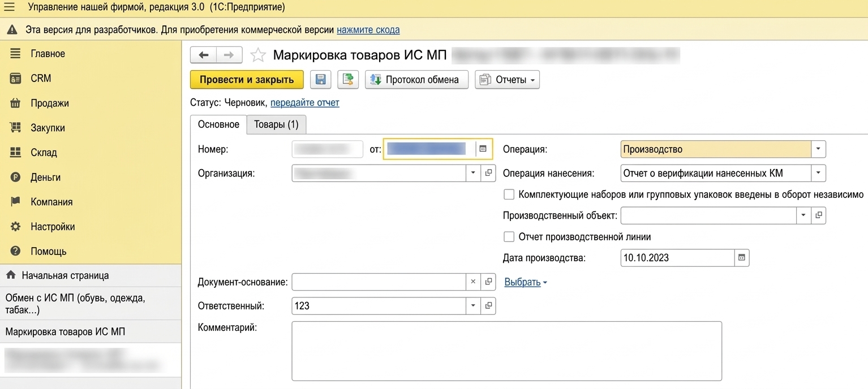Open the CRM section in sidebar
868x389 pixels.
(41, 79)
